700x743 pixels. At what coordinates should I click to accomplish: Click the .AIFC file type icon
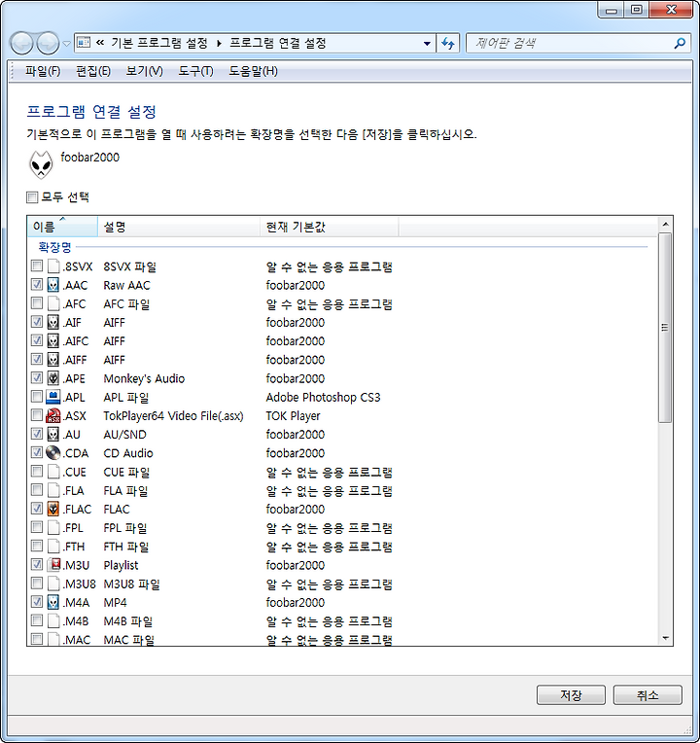53,340
